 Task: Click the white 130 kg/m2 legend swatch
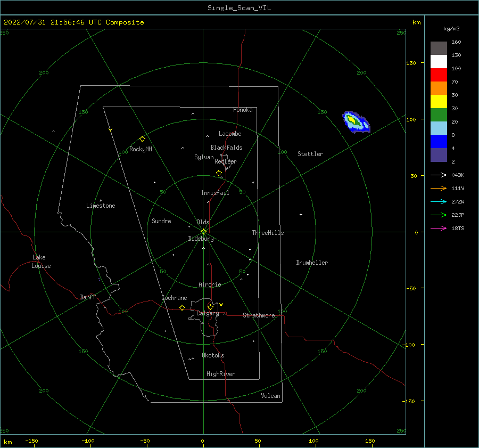439,62
